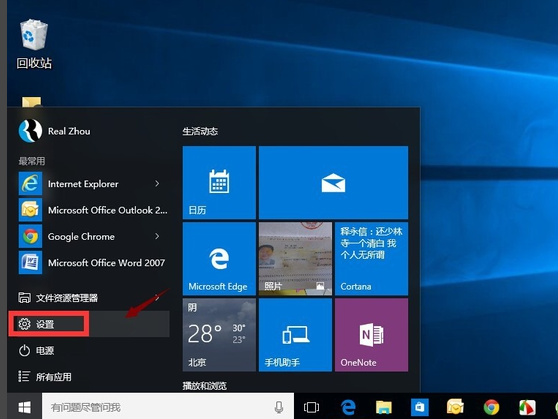Click the file explorer menu icon

coord(24,298)
